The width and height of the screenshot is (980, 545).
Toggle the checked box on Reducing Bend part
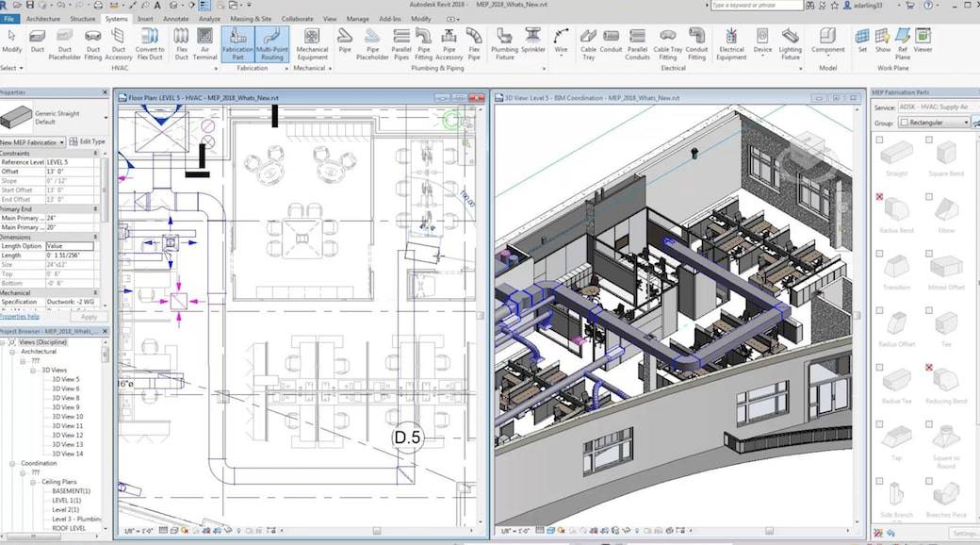point(929,368)
